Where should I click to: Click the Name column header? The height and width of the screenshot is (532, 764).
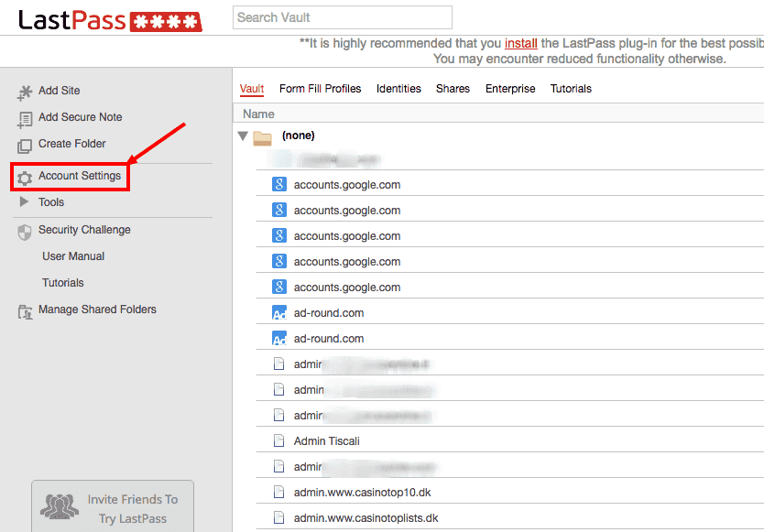[x=258, y=114]
